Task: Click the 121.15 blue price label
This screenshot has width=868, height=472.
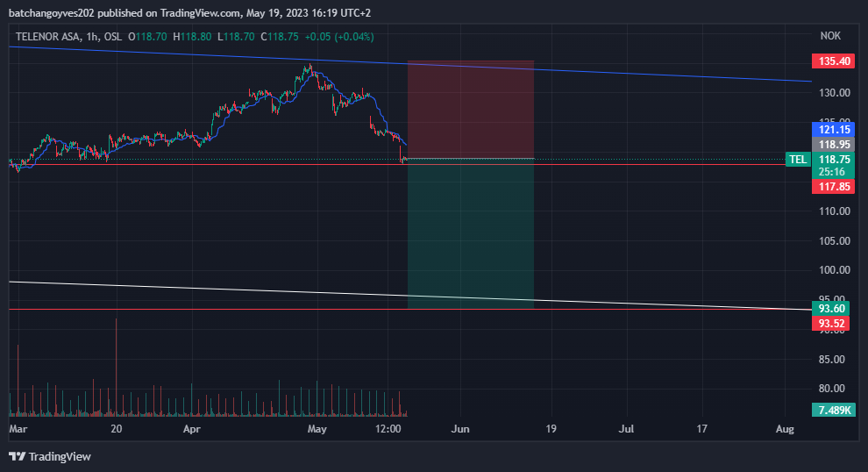Action: (x=833, y=130)
